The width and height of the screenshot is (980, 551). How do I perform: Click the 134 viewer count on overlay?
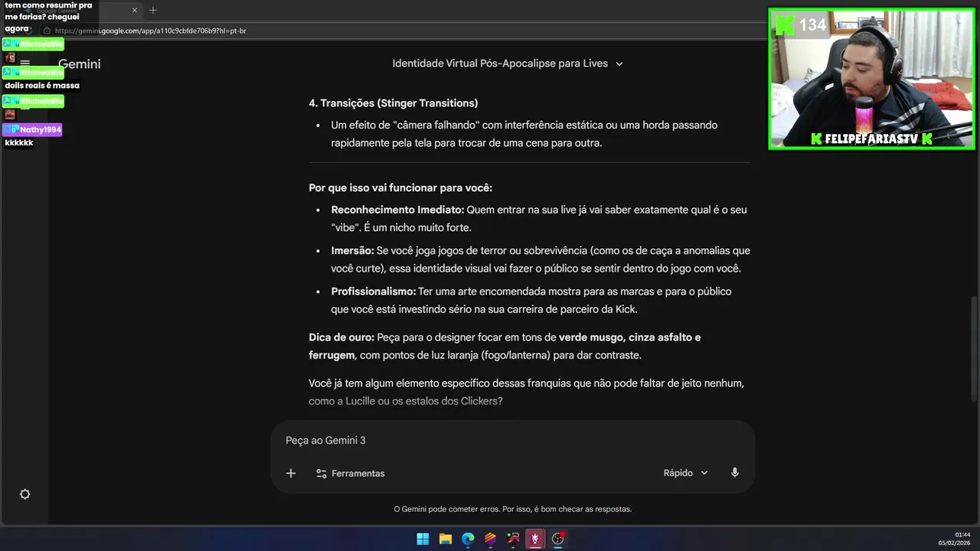tap(812, 25)
